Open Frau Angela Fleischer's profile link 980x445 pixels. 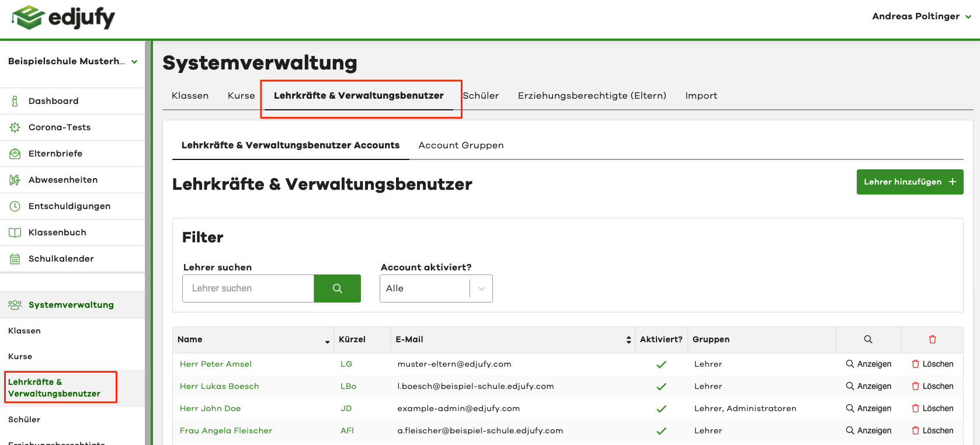tap(225, 430)
